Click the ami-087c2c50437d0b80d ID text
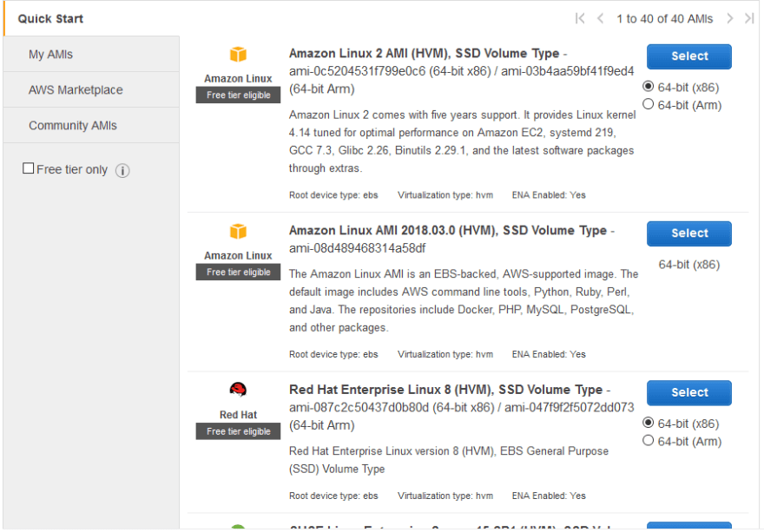The height and width of the screenshot is (532, 764). point(359,407)
